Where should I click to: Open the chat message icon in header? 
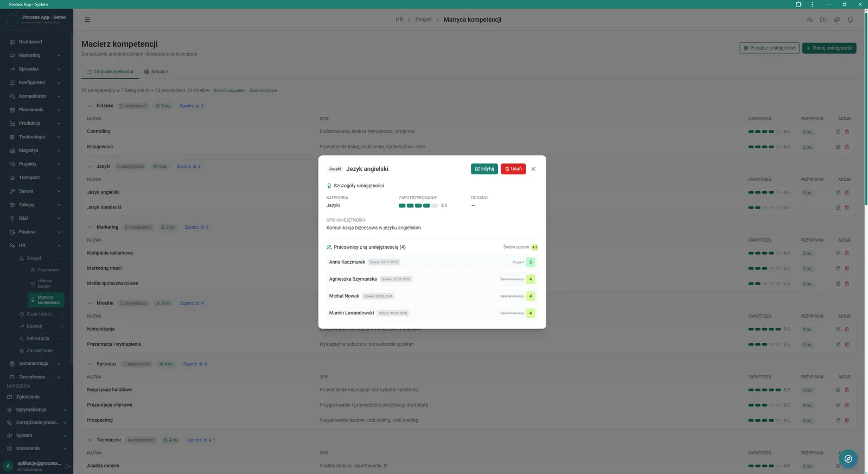point(823,20)
